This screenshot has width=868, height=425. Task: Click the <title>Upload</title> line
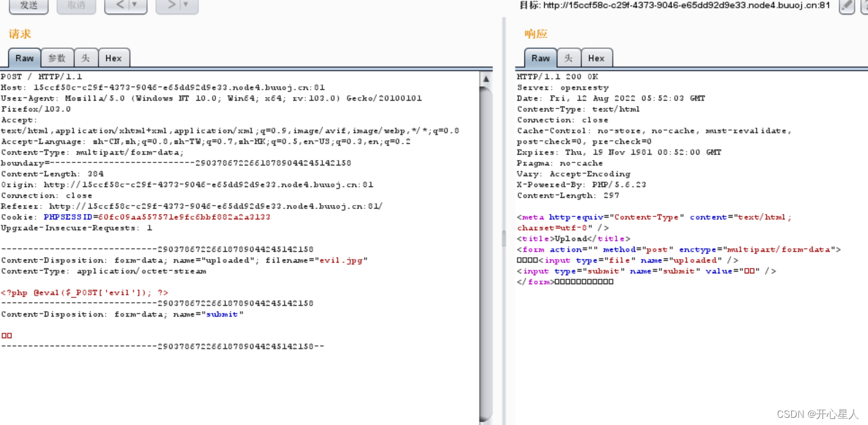(x=574, y=239)
